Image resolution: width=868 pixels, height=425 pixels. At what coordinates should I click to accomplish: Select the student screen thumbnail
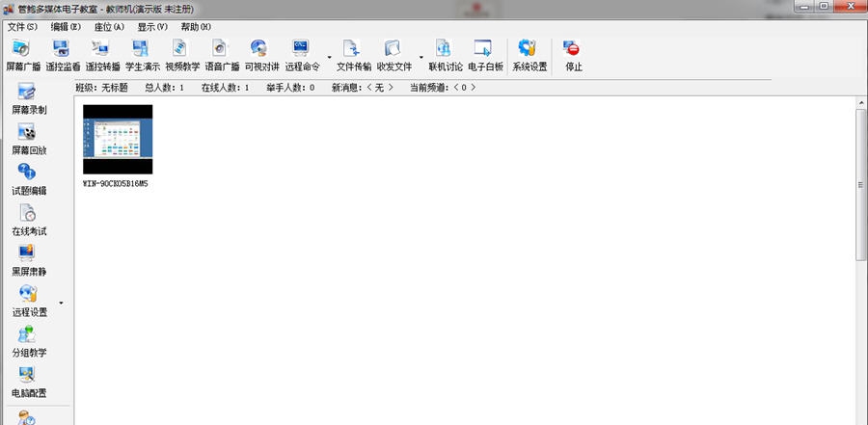click(118, 140)
